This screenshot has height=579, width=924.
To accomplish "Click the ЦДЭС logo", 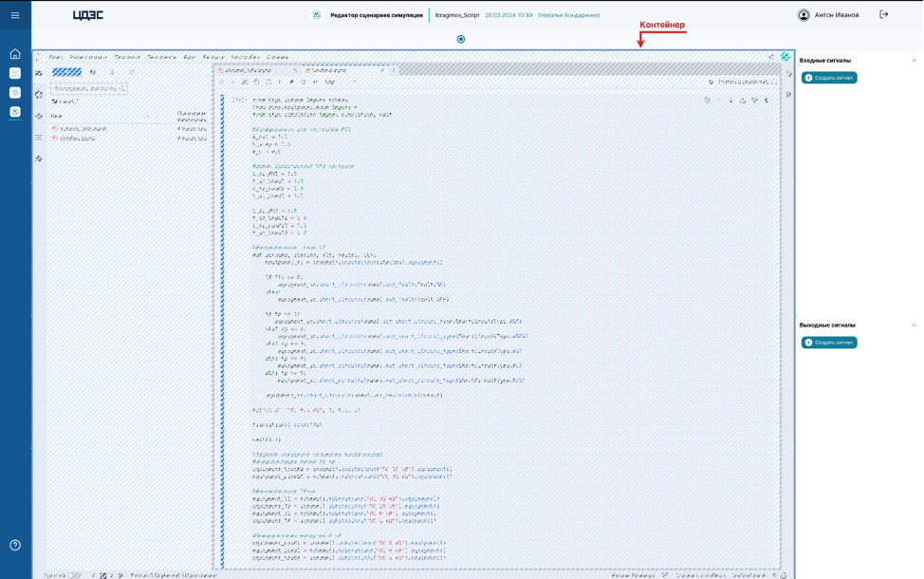I will point(88,15).
